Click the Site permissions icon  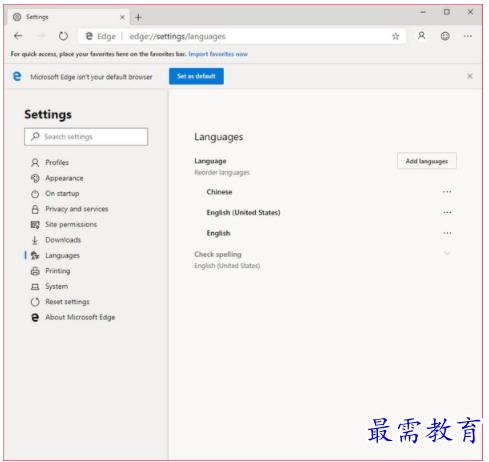[x=35, y=225]
